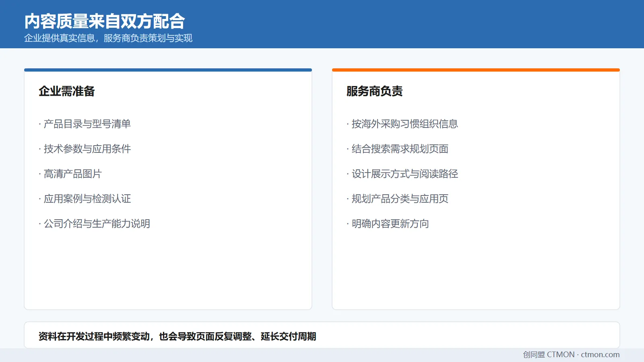Viewport: 644px width, 362px height.
Task: Click the bullet 明确内容更新方向
Action: click(388, 224)
